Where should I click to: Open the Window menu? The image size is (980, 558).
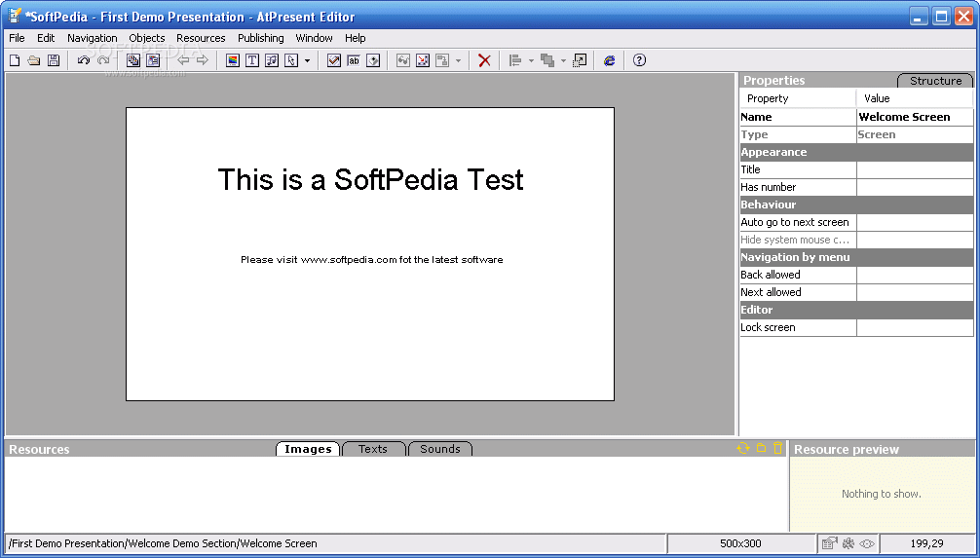point(314,38)
